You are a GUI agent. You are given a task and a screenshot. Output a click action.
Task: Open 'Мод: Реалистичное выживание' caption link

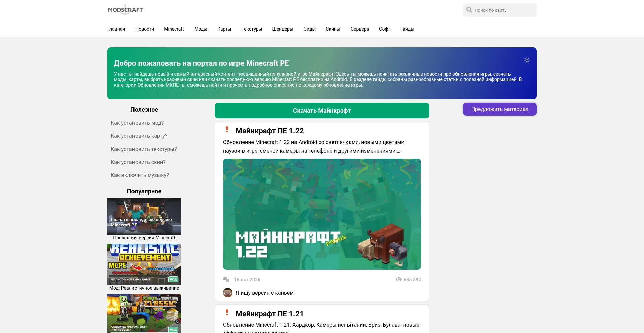144,288
